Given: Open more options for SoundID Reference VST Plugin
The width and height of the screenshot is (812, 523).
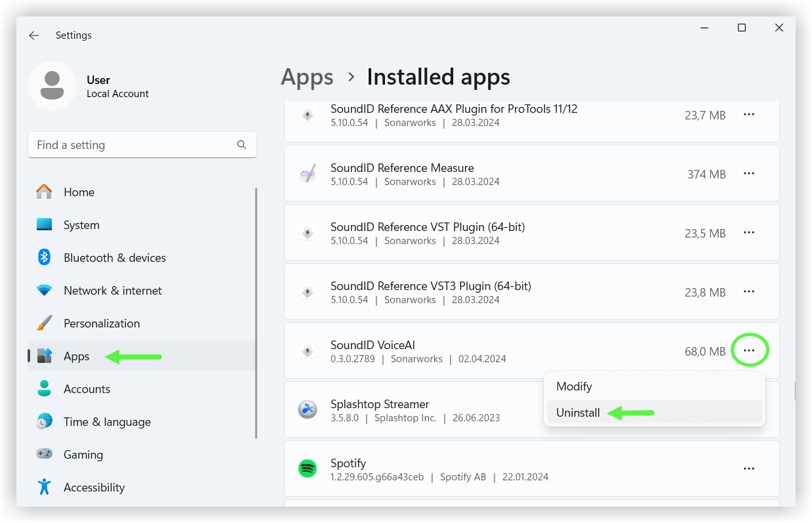Looking at the screenshot, I should point(749,233).
